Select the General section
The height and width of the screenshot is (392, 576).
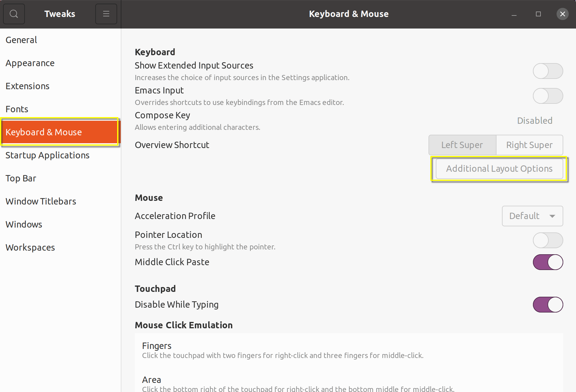point(21,40)
